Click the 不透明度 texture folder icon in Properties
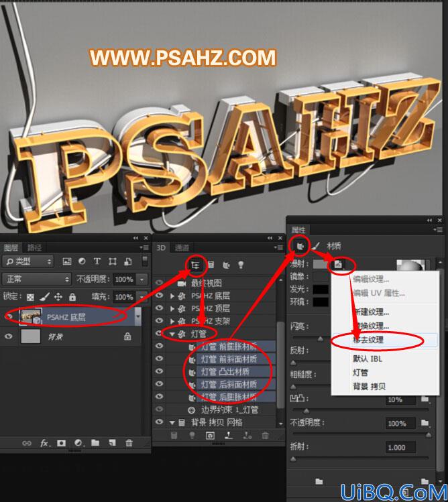 click(425, 423)
